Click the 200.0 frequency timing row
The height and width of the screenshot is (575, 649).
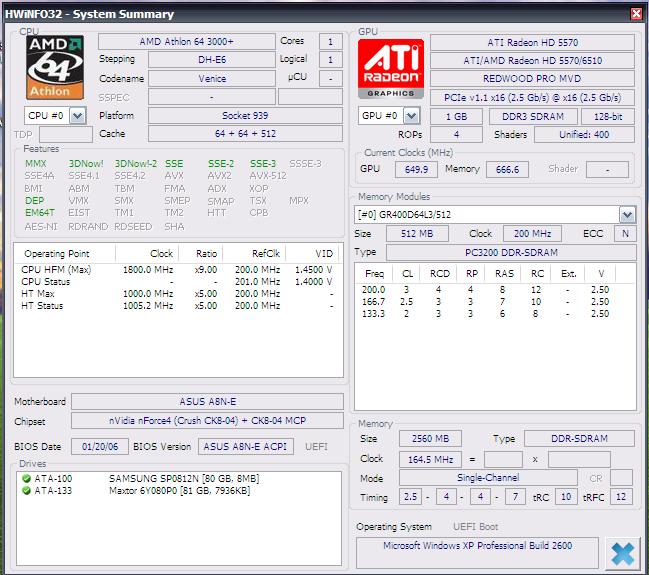[x=495, y=290]
